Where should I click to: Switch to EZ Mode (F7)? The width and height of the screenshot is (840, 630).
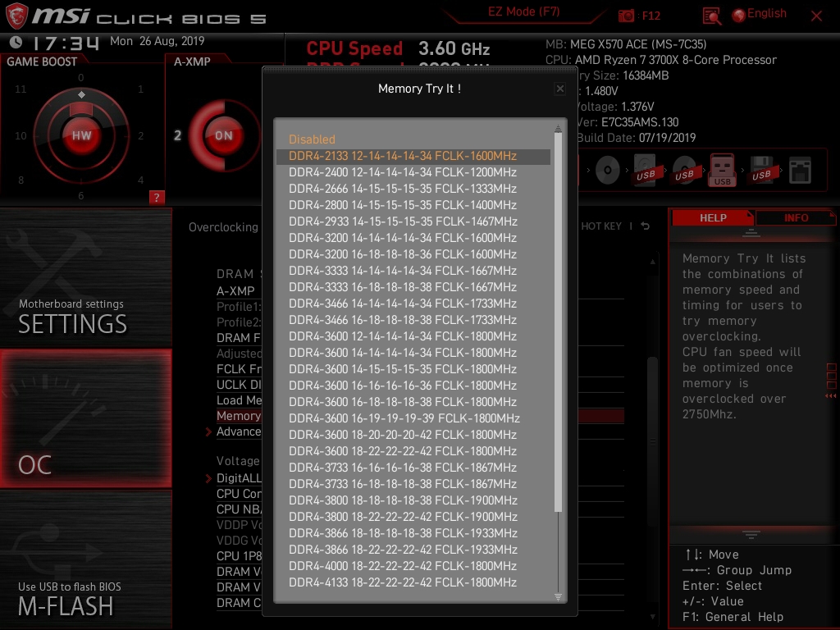point(523,11)
